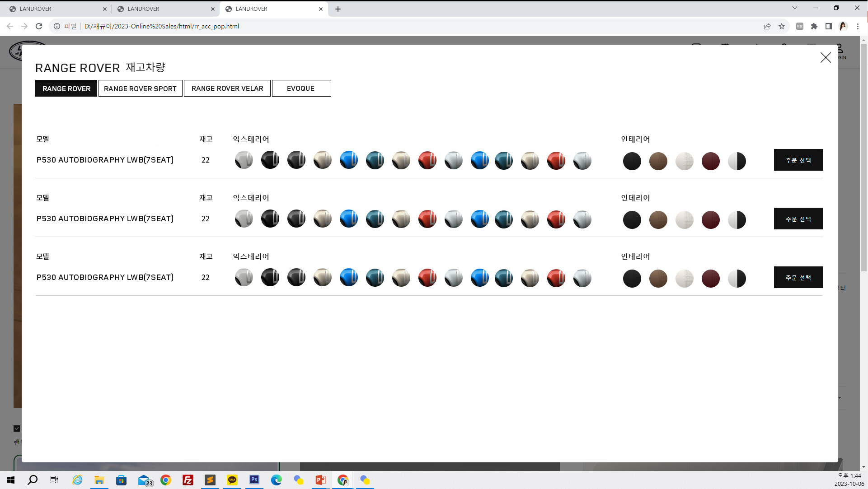This screenshot has height=489, width=868.
Task: Open KakaoTalk from the taskbar
Action: point(232,480)
